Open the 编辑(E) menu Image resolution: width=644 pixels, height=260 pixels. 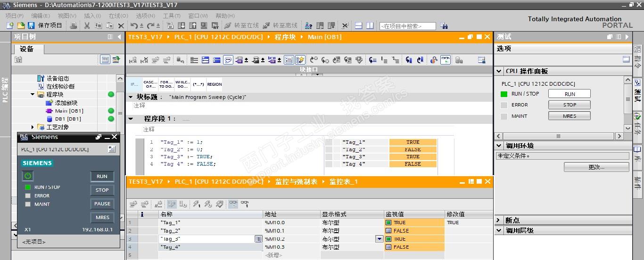41,16
